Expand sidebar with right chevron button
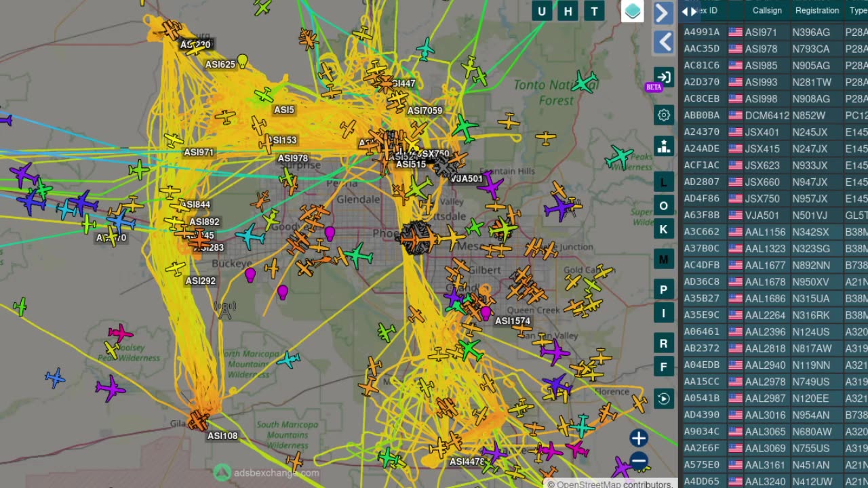The image size is (868, 488). (663, 13)
